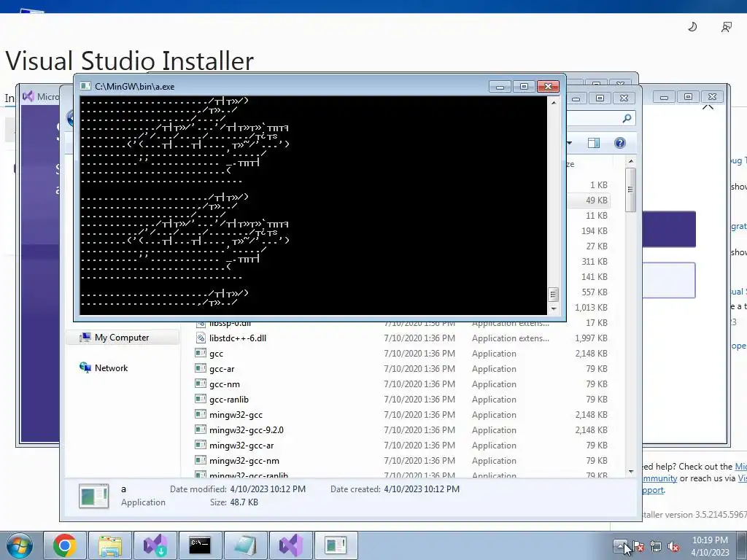Launch Google Chrome from the taskbar
The height and width of the screenshot is (560, 747).
click(x=65, y=545)
